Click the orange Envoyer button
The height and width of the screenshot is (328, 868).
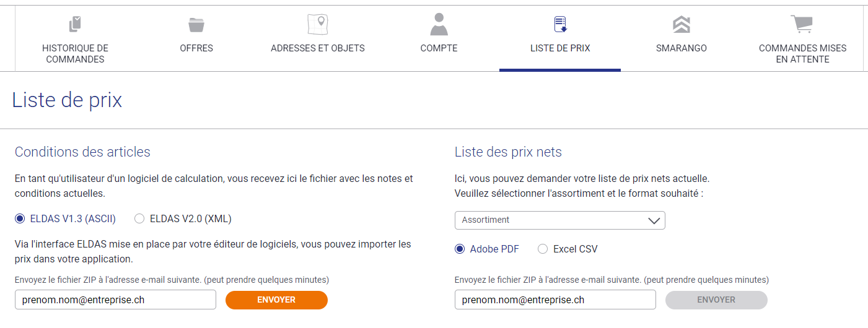(x=276, y=300)
